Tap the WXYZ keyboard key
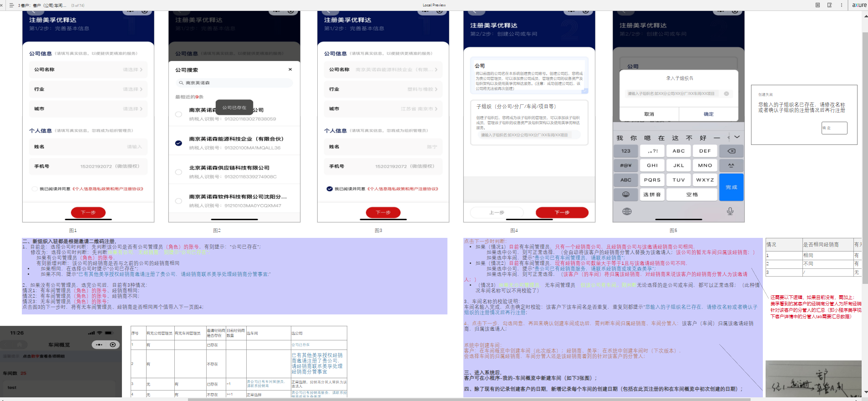 click(705, 180)
